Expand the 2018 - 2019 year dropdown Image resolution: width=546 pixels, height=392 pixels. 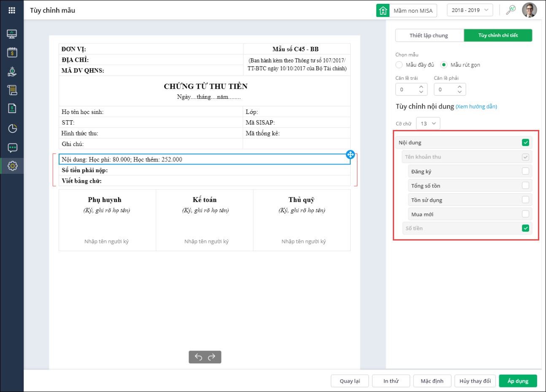tap(470, 10)
